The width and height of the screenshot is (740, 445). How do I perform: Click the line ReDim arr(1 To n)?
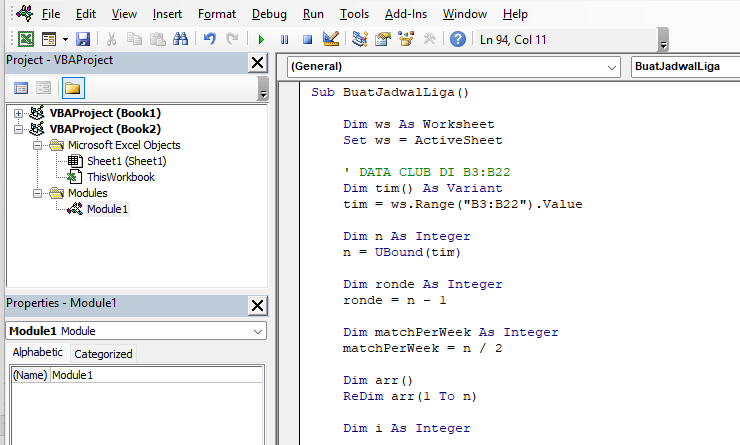click(410, 396)
